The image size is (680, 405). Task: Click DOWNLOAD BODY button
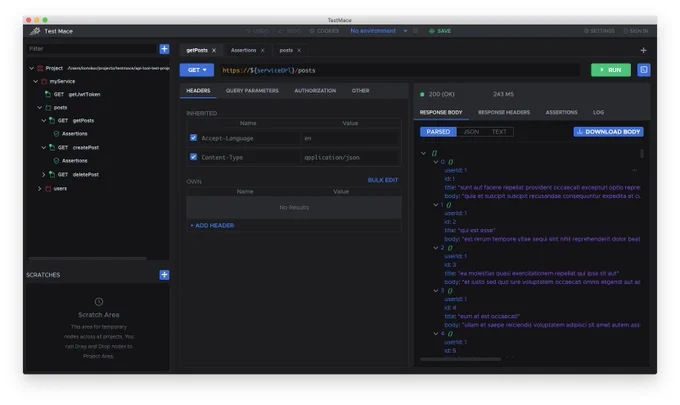608,132
